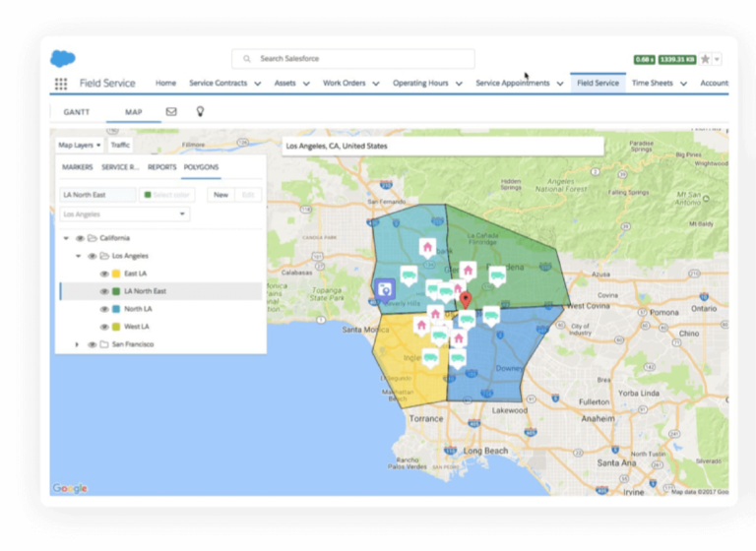The image size is (756, 551).
Task: Open the POLYGONS tab
Action: tap(201, 167)
